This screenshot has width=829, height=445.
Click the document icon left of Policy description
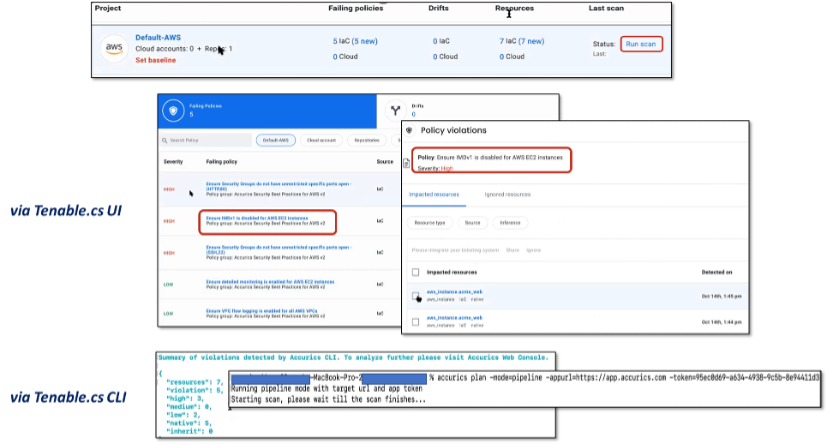405,163
